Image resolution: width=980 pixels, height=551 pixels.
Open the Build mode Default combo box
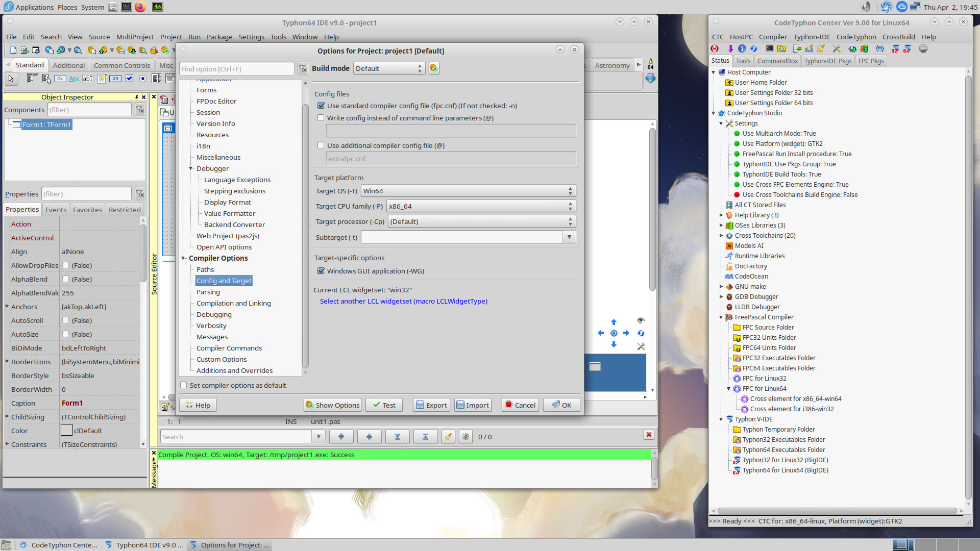click(389, 68)
